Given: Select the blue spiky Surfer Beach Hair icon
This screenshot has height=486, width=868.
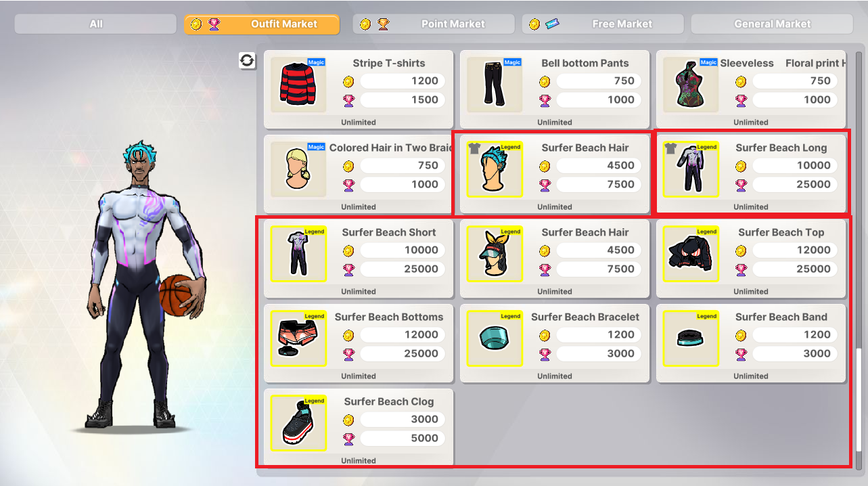Looking at the screenshot, I should (495, 169).
